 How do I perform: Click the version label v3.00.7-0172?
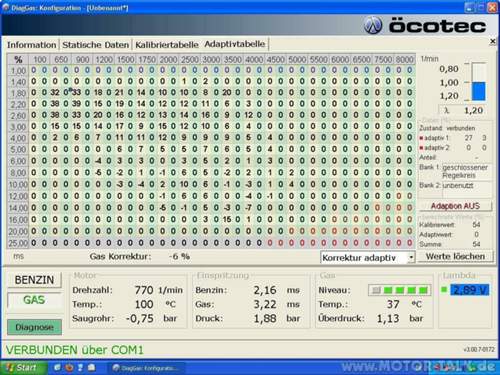click(479, 349)
